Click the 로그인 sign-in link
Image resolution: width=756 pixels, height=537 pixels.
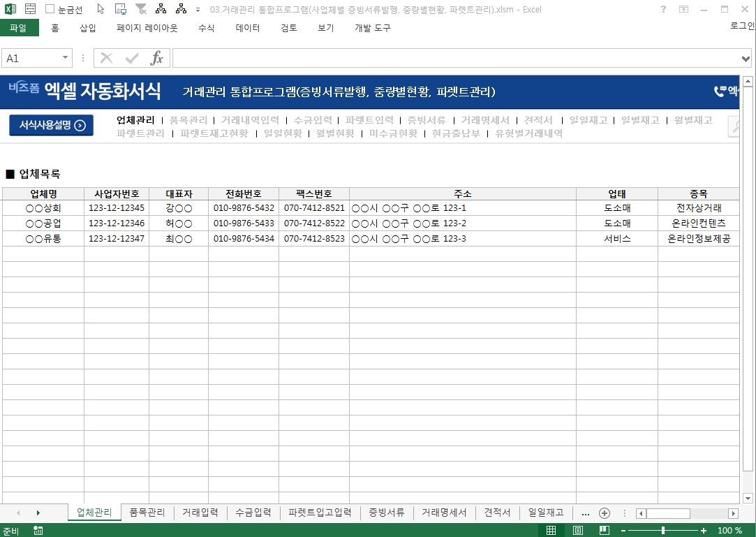[x=743, y=26]
